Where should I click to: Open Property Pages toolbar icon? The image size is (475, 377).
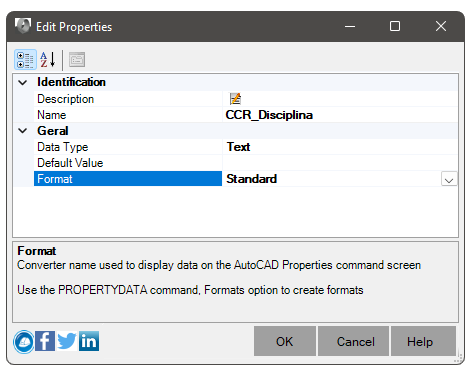click(x=77, y=60)
